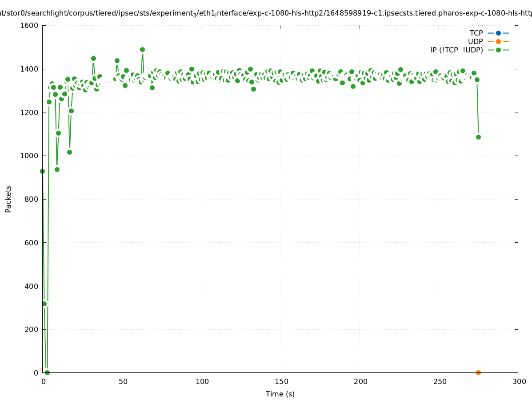Click the green IP (!TCP !UDP) legend marker
Viewport: 532px width, 400px height.
(x=498, y=50)
